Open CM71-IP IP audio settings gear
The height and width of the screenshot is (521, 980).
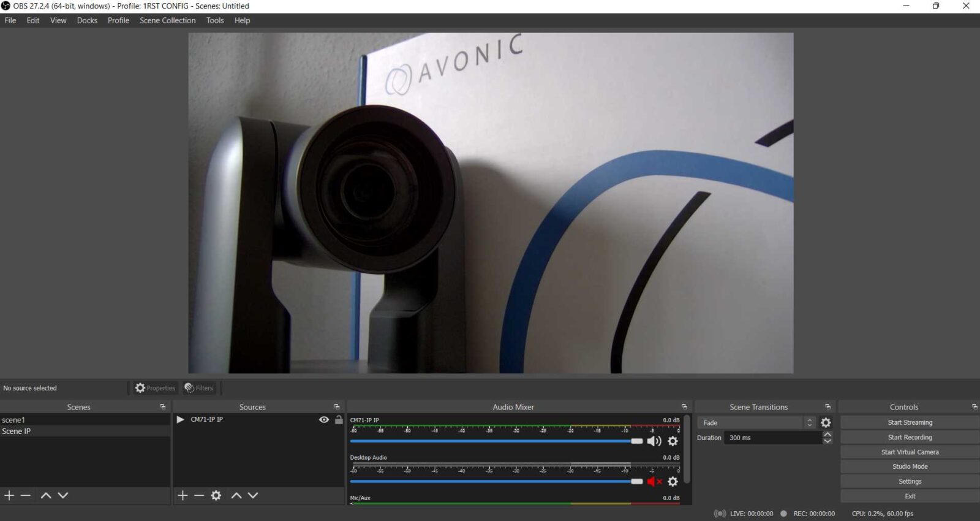point(673,441)
